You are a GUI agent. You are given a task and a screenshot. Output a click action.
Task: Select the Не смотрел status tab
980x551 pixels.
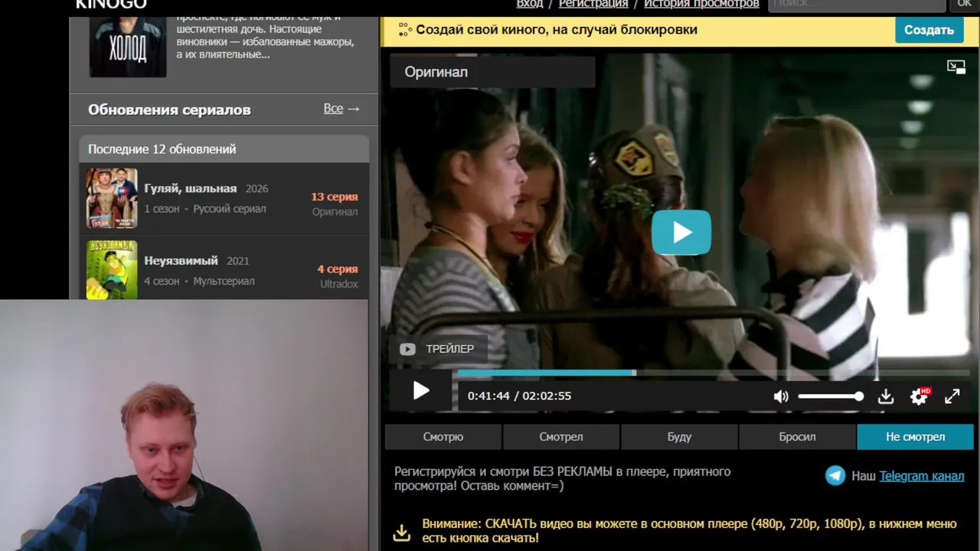click(x=915, y=437)
